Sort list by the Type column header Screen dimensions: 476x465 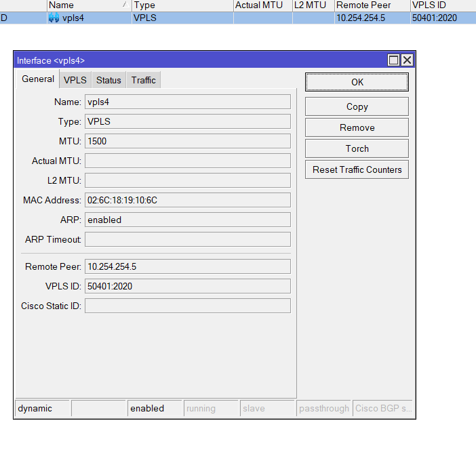point(182,5)
